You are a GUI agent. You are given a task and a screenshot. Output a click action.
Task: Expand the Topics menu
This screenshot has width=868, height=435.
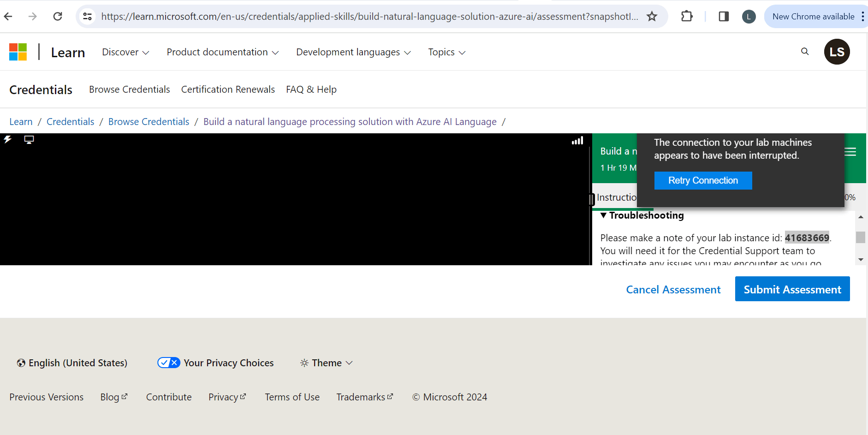point(446,52)
